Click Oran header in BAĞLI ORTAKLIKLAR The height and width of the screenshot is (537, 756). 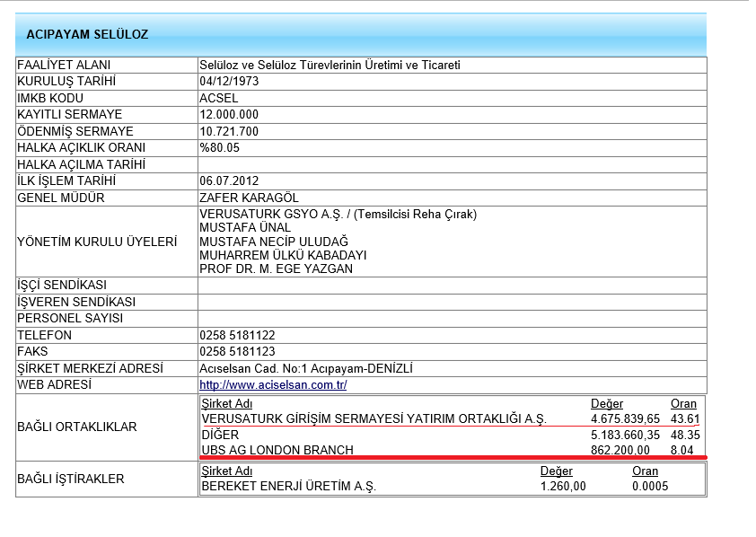click(x=683, y=404)
